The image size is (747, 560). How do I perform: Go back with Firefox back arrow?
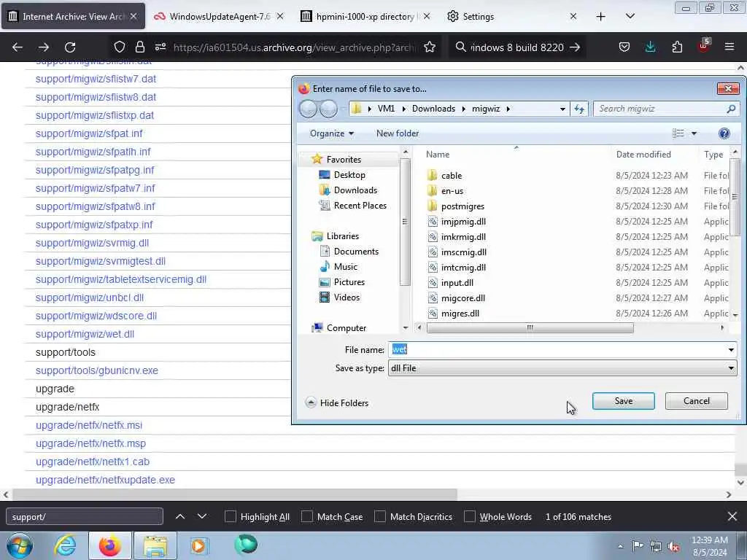click(x=18, y=47)
